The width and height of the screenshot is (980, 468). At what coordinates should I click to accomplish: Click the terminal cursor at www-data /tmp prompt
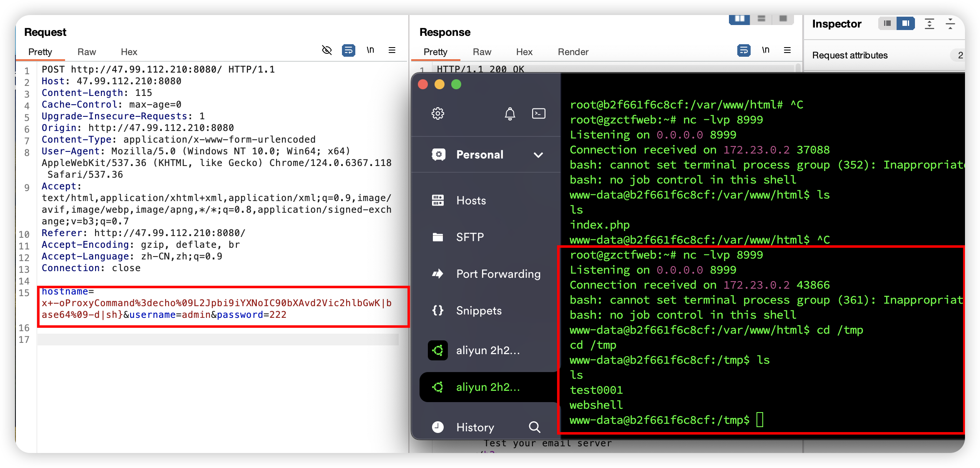pyautogui.click(x=759, y=420)
